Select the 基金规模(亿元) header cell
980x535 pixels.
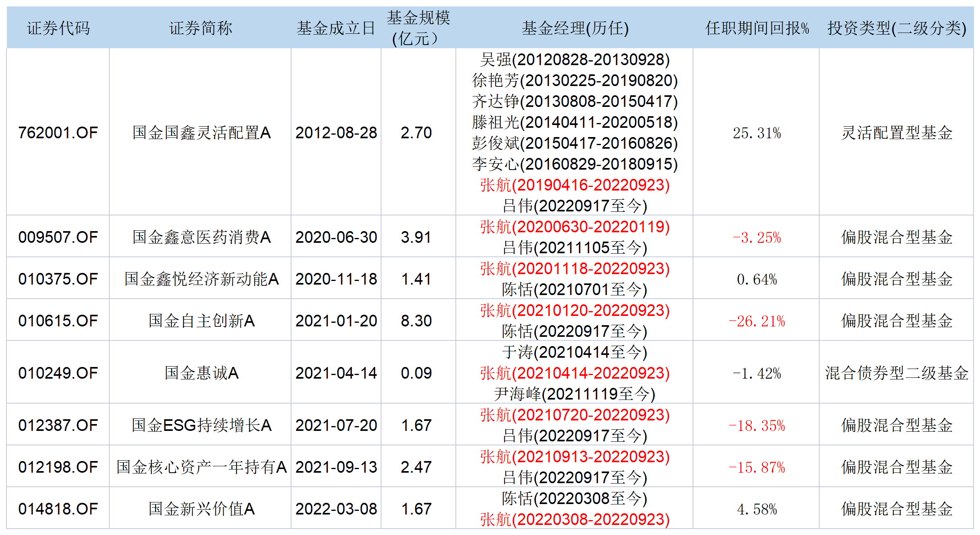(418, 28)
